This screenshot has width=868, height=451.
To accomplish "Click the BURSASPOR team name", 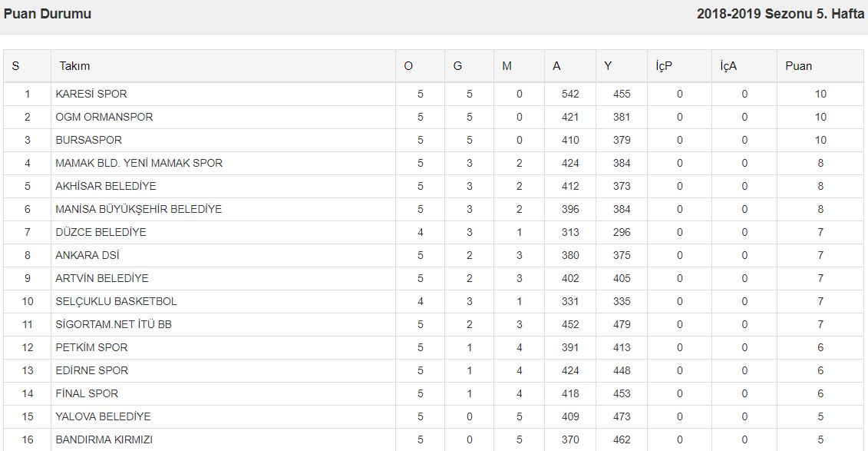I will 88,140.
